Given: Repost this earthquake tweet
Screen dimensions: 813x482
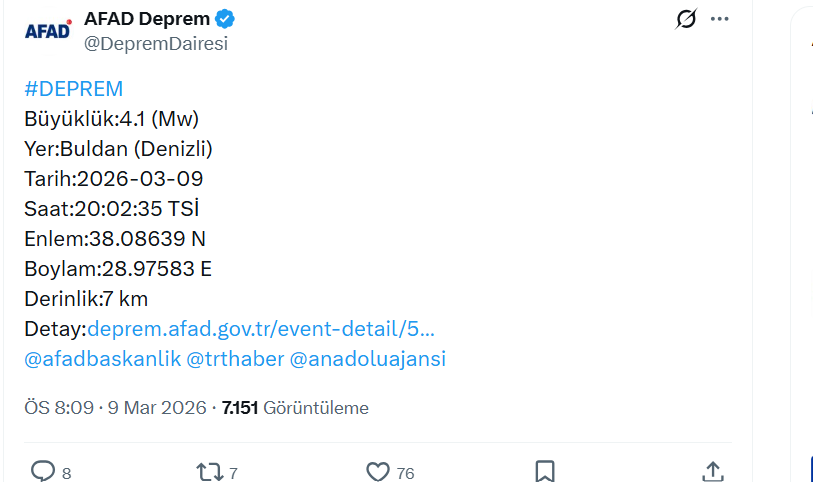Looking at the screenshot, I should (210, 471).
